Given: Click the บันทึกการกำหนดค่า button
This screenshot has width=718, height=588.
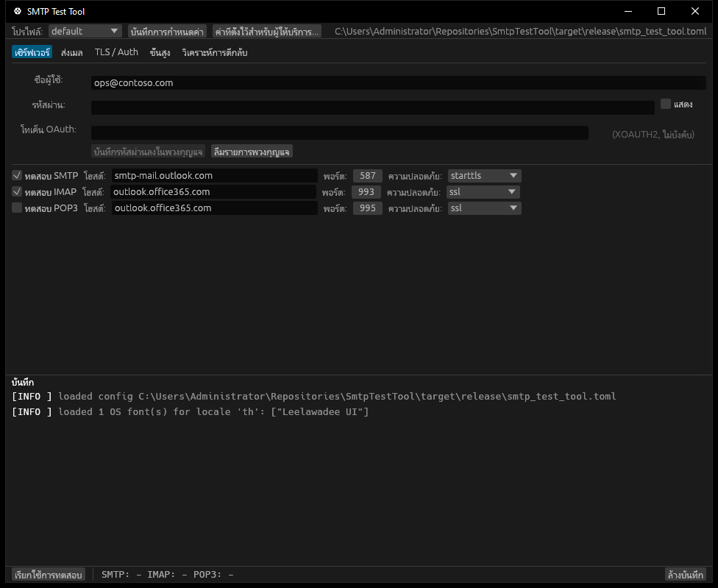Looking at the screenshot, I should pos(167,31).
